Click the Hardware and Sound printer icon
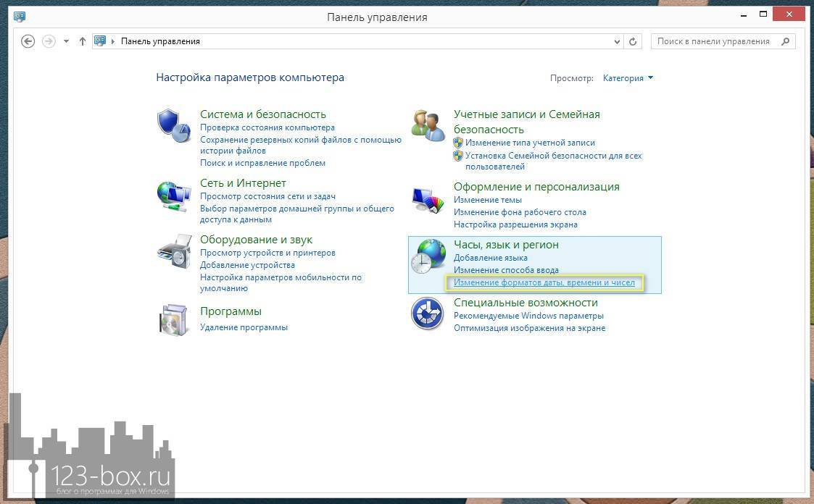 pyautogui.click(x=174, y=251)
